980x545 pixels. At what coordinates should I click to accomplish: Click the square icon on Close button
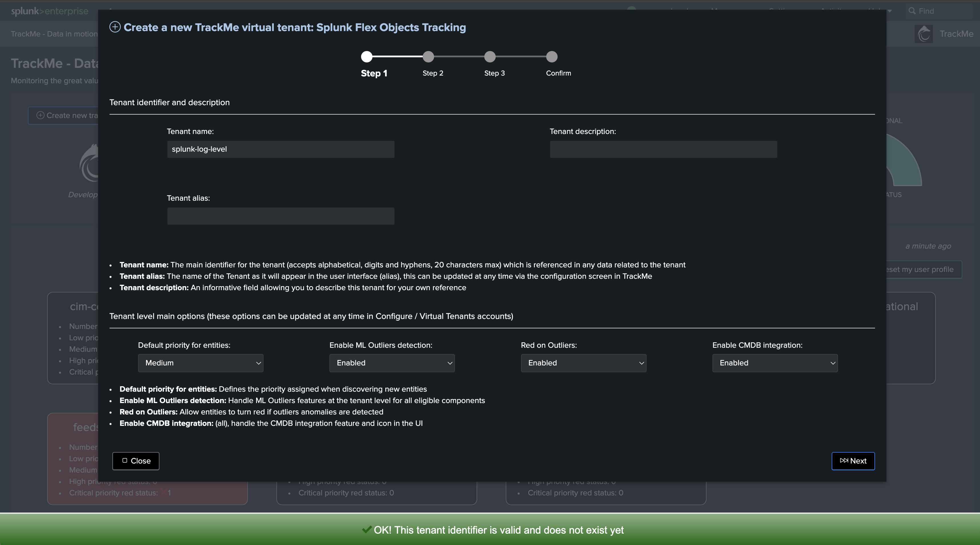click(124, 461)
